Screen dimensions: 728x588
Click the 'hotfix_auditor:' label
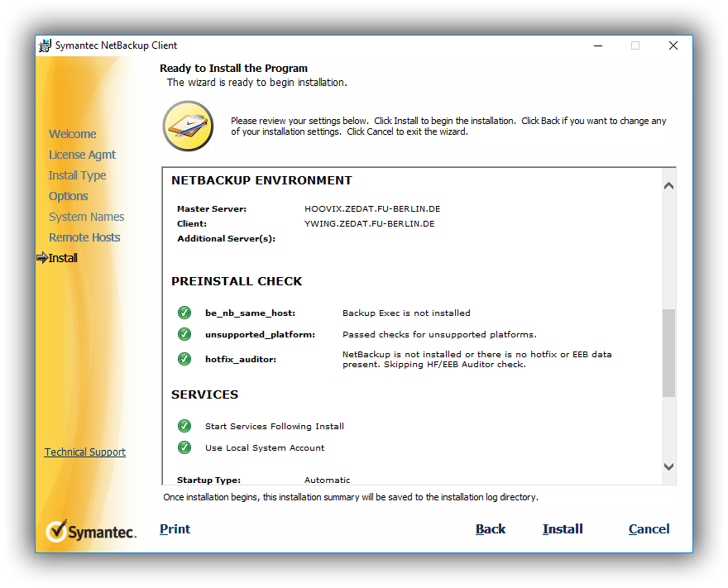pos(241,359)
